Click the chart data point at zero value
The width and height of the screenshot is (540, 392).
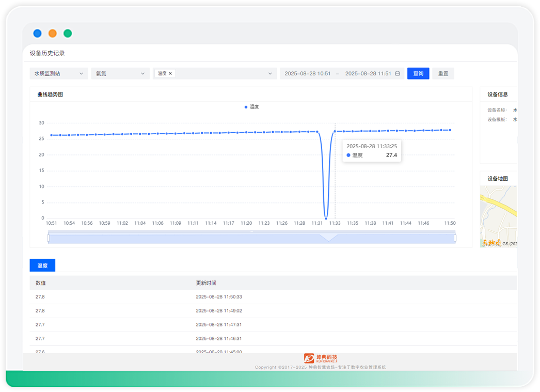click(x=326, y=218)
